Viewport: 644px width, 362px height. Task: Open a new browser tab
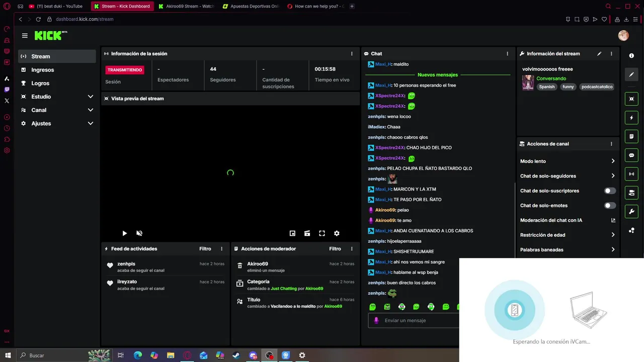click(352, 6)
